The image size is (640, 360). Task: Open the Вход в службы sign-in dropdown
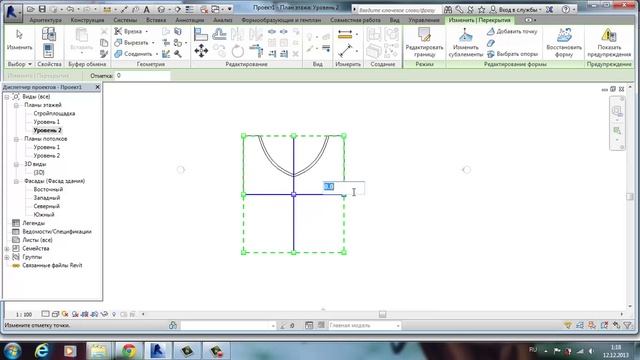tap(516, 9)
